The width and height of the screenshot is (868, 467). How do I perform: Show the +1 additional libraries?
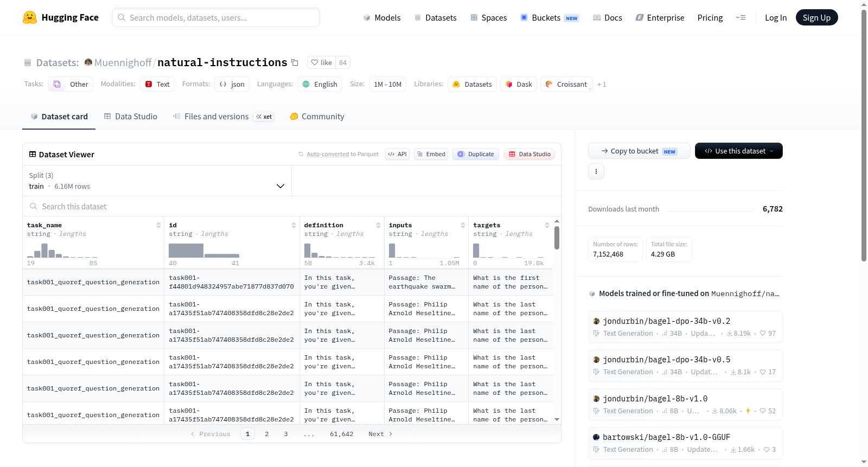[602, 84]
